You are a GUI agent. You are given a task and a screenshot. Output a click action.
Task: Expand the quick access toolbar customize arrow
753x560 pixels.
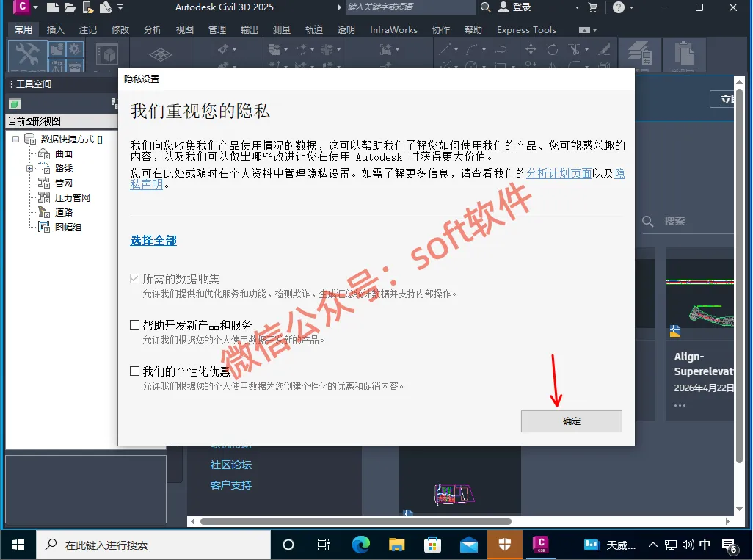pos(120,7)
